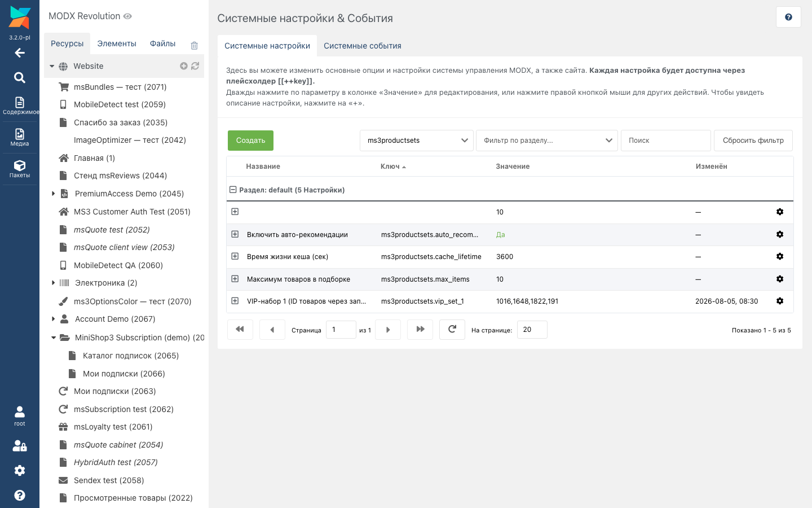Open msBundles — тест (2071) resource

coord(120,87)
